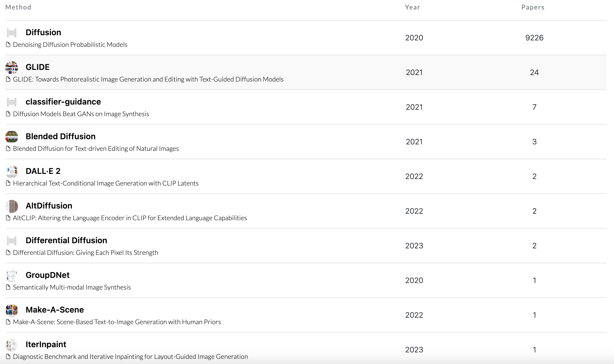Open the GroupDNet method page
The width and height of the screenshot is (614, 364).
[x=47, y=275]
